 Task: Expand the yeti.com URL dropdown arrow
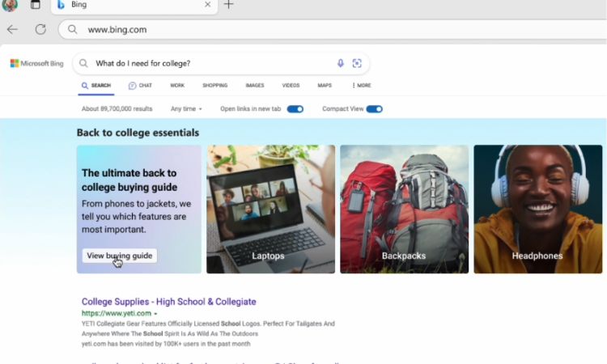pyautogui.click(x=155, y=314)
